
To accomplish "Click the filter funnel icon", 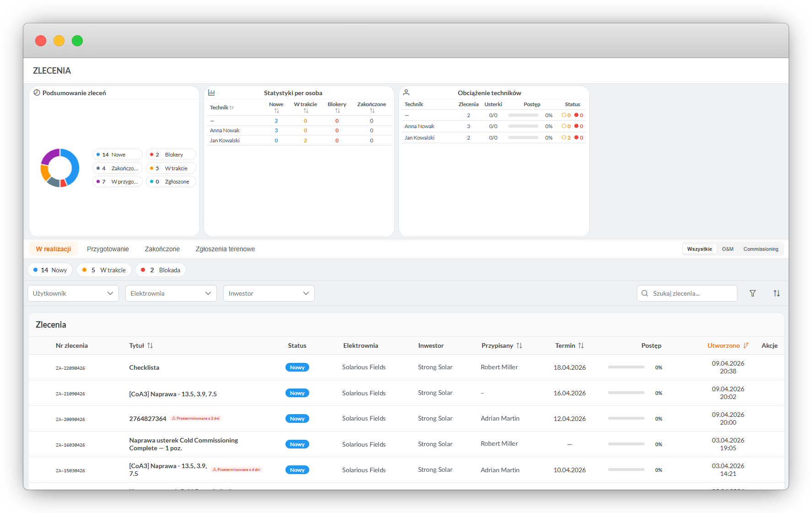I will (753, 293).
